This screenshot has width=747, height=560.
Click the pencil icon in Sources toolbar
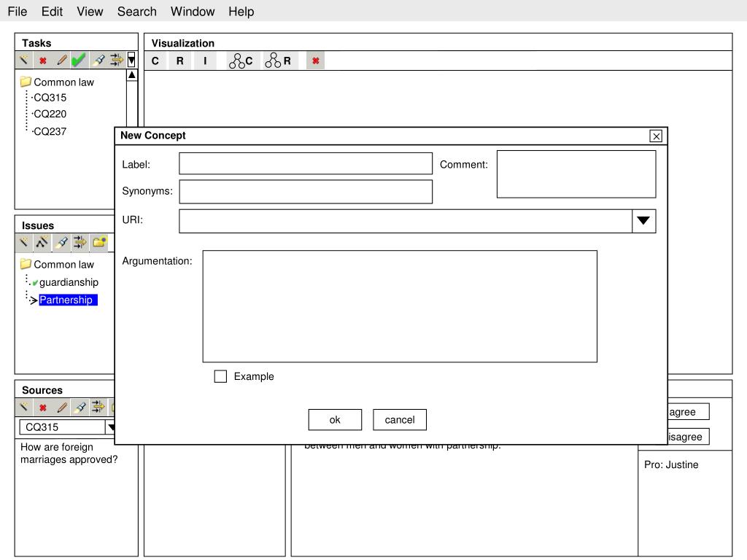[62, 407]
